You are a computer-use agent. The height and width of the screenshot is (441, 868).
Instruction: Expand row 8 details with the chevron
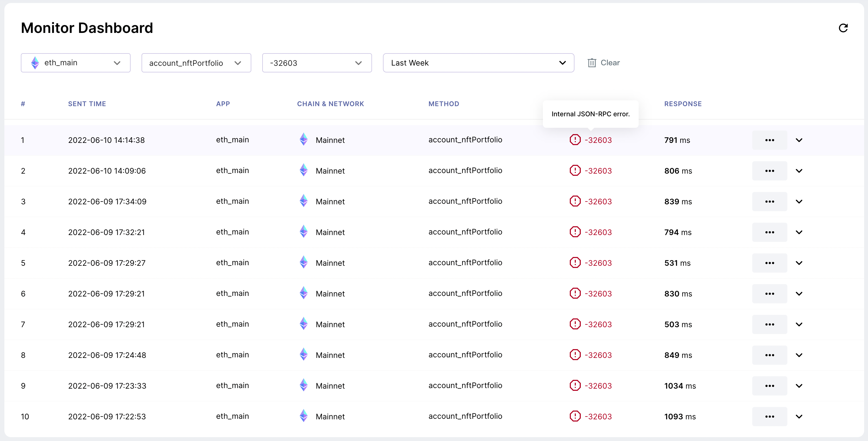tap(799, 355)
